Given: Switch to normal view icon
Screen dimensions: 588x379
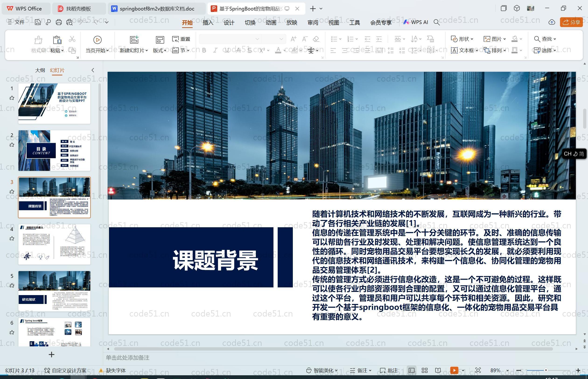Looking at the screenshot, I should pyautogui.click(x=411, y=370).
